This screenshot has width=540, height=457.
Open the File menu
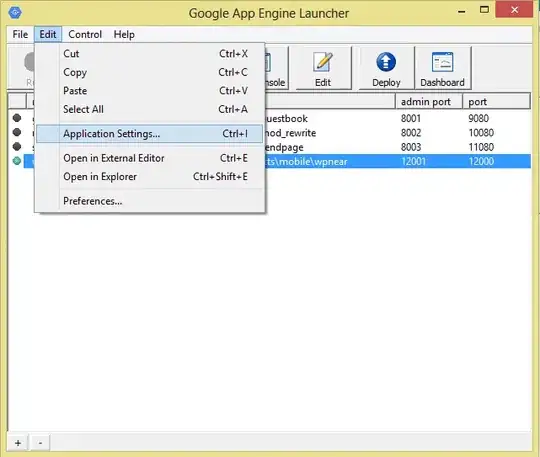pyautogui.click(x=20, y=34)
